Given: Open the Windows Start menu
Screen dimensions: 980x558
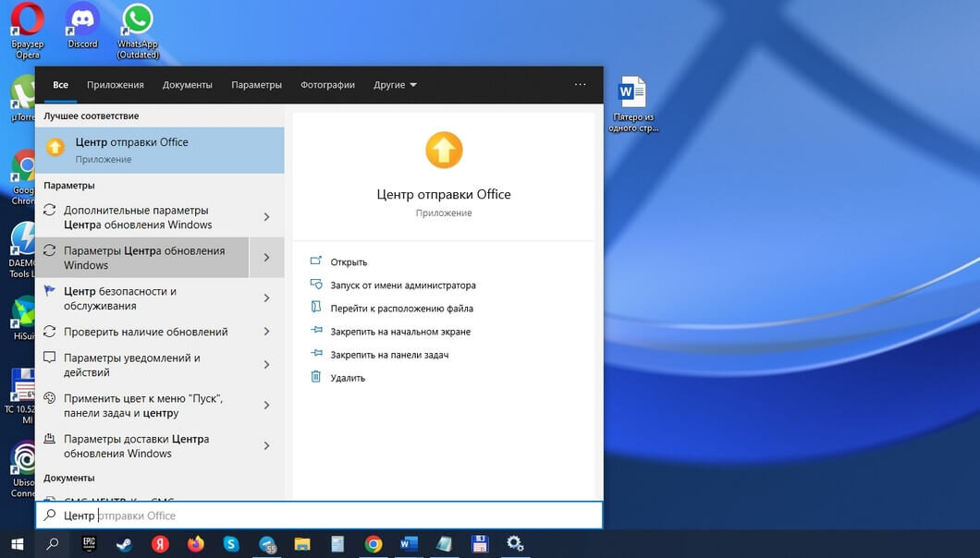Looking at the screenshot, I should 17,543.
